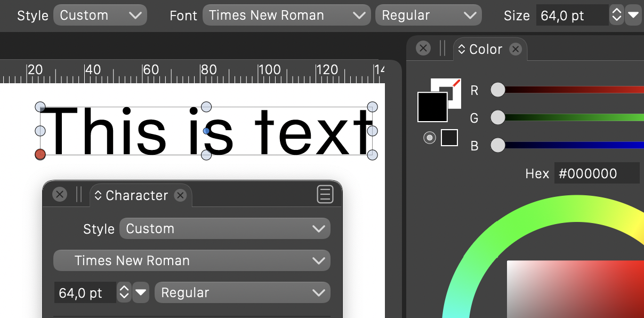Select the large black fill color swatch

[x=432, y=106]
